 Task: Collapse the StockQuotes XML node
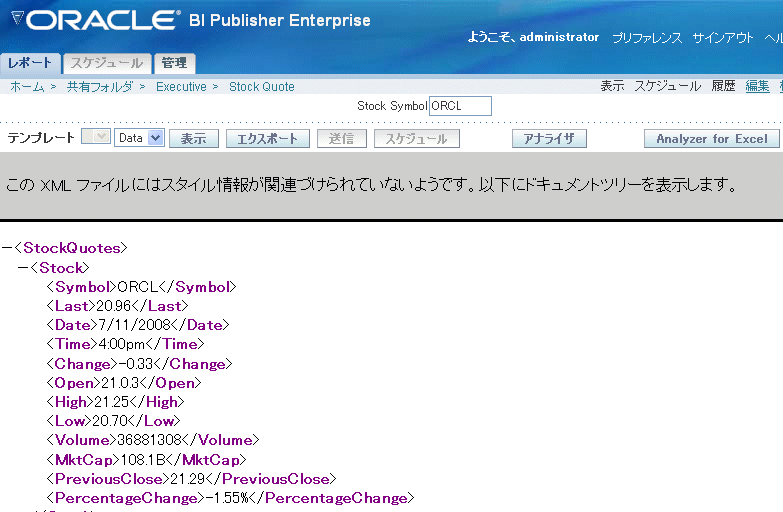click(x=7, y=248)
